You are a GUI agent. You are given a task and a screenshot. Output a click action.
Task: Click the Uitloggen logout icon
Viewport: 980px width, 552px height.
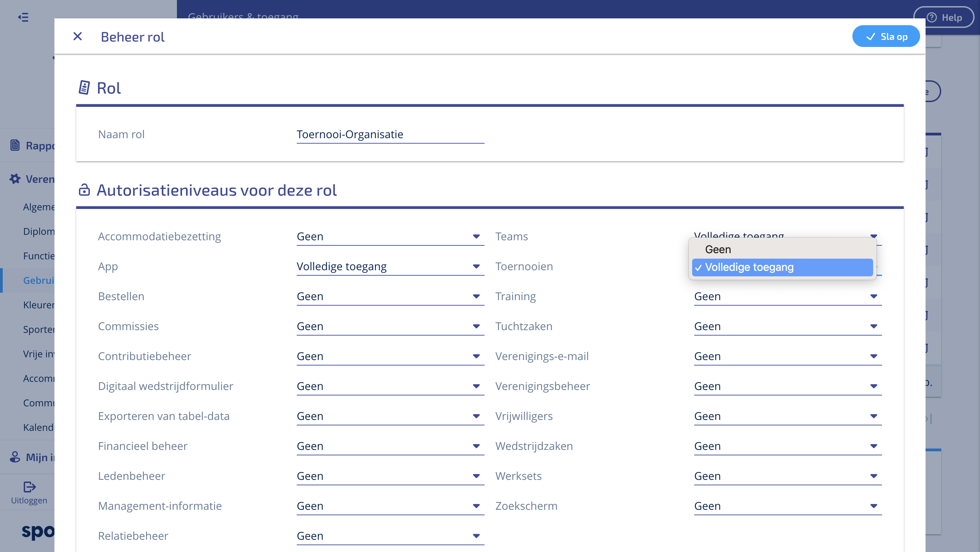pos(29,487)
